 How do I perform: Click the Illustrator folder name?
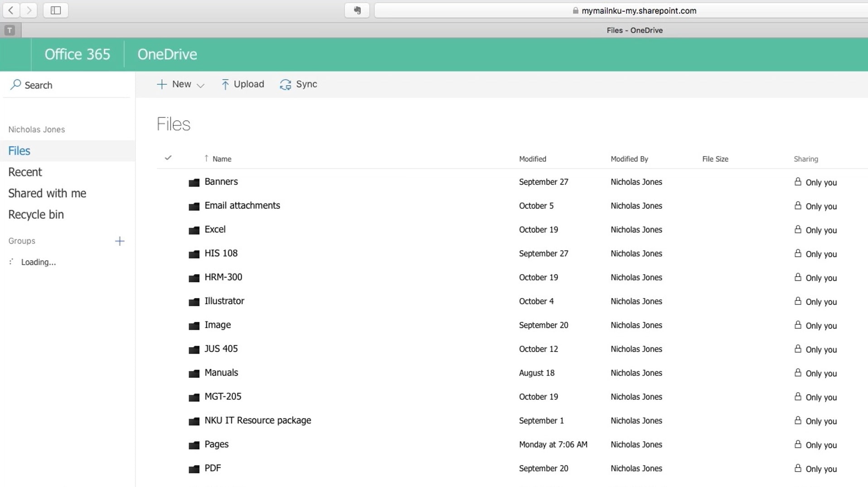[x=224, y=301]
